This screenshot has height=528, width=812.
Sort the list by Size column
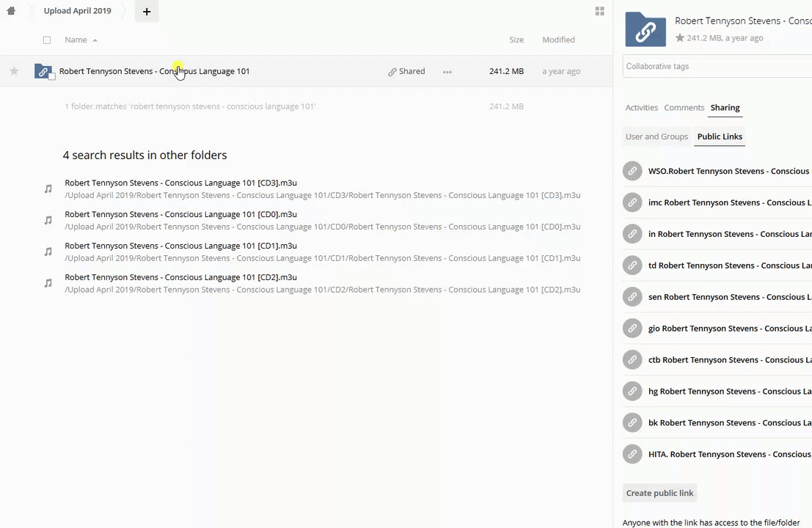pyautogui.click(x=516, y=40)
